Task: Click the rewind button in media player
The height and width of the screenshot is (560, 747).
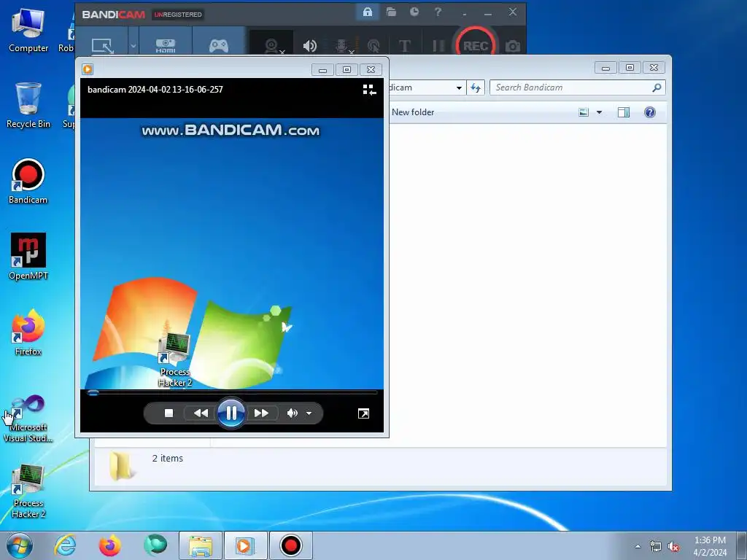Action: tap(201, 413)
